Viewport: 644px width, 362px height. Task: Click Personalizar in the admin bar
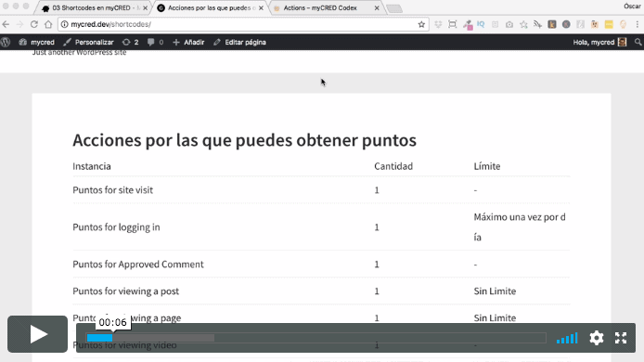[x=89, y=43]
